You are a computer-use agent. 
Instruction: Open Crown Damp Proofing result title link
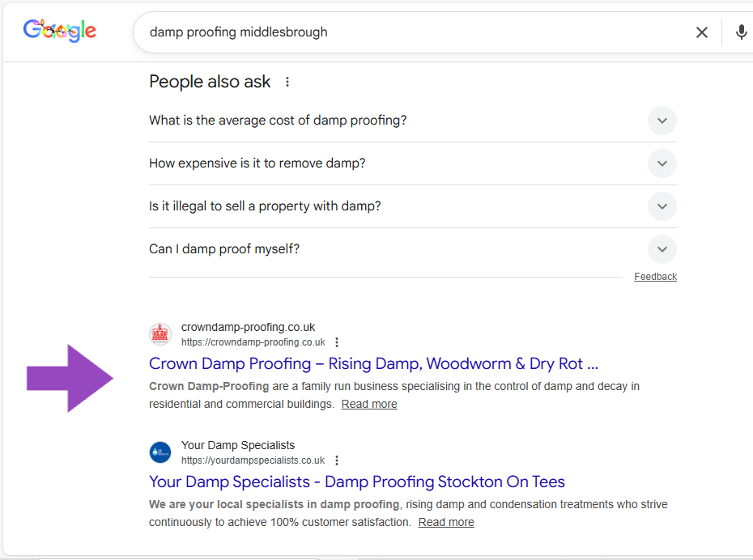pyautogui.click(x=373, y=363)
